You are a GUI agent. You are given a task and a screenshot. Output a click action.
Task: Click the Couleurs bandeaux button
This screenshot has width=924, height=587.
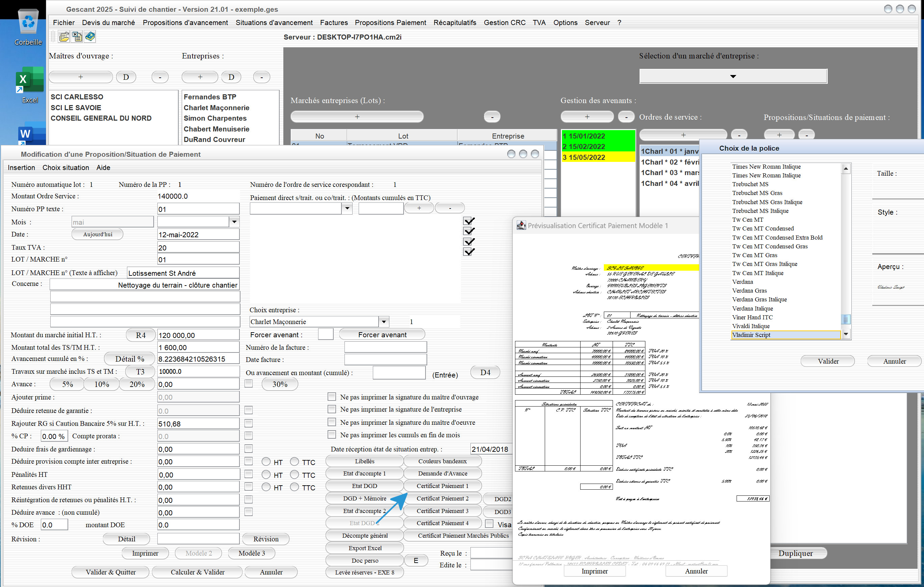442,461
